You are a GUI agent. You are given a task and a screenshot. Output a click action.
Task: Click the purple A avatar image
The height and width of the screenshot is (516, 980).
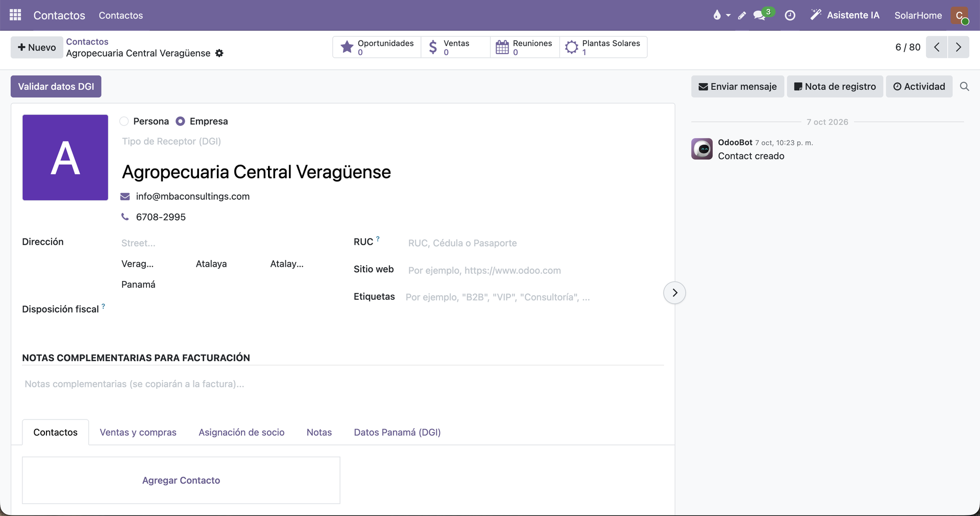65,157
